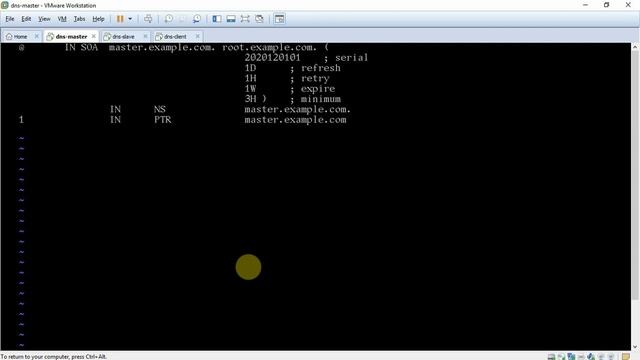Click the '; refresh' comment
Viewport: 640px width, 360px height.
coord(316,68)
